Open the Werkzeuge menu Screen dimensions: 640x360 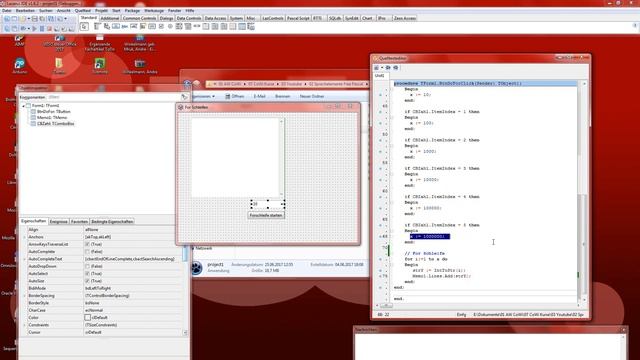coord(154,11)
